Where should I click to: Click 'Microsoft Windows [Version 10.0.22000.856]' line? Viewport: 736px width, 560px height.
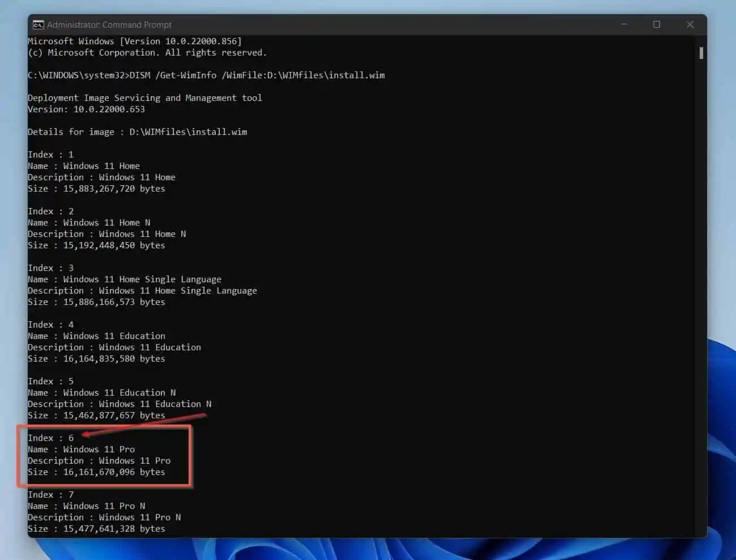click(x=135, y=41)
